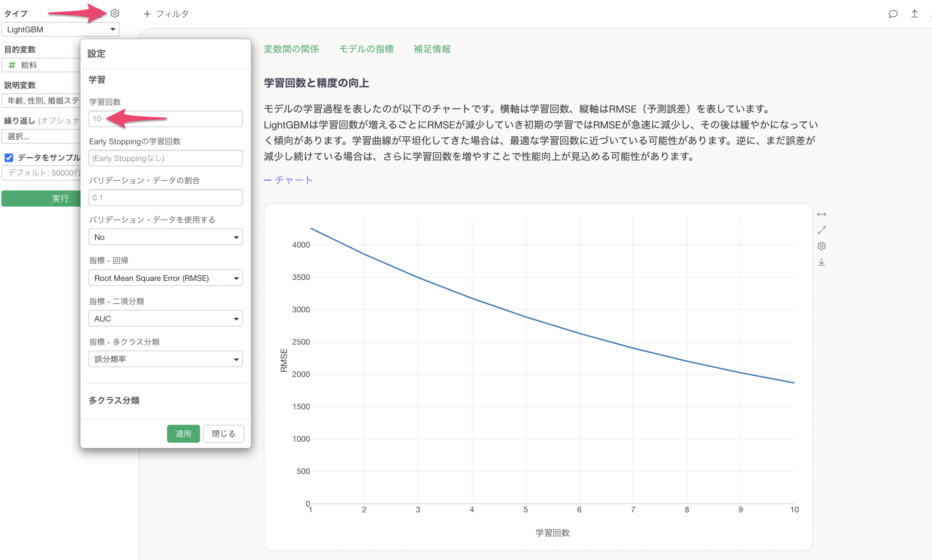Expand the Root Mean Square Error dropdown
The height and width of the screenshot is (560, 932).
tap(165, 278)
